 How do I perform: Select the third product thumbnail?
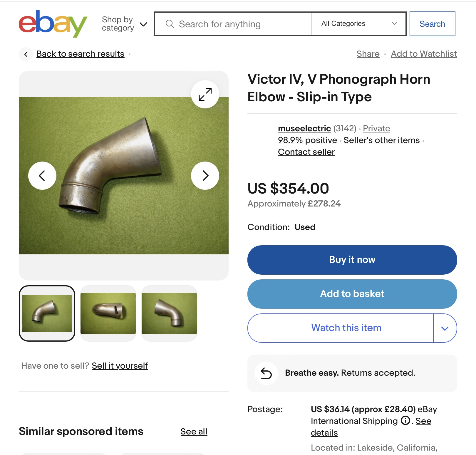pyautogui.click(x=169, y=313)
